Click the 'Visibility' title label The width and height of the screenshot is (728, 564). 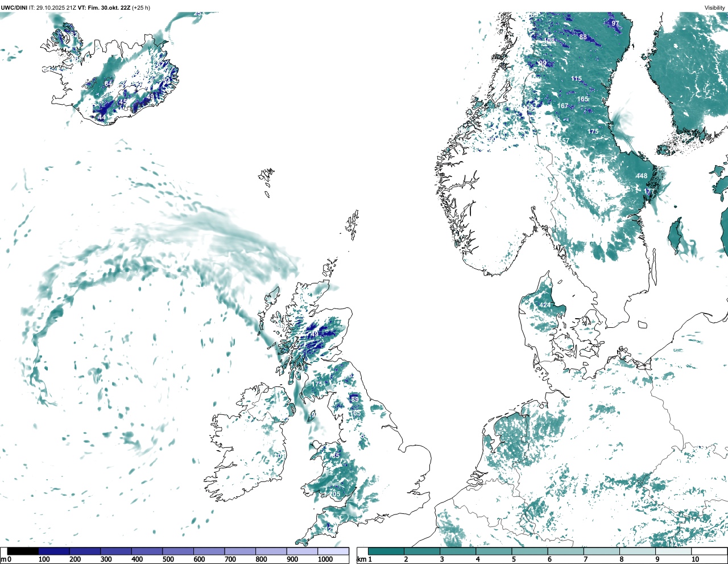pos(714,7)
